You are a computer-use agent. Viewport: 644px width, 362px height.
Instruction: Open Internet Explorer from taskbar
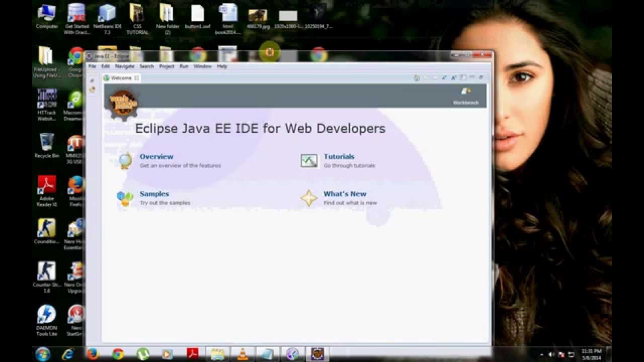[x=68, y=354]
